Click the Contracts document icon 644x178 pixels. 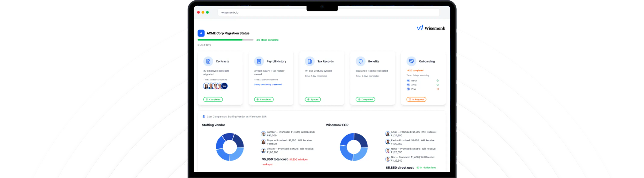[x=208, y=61]
